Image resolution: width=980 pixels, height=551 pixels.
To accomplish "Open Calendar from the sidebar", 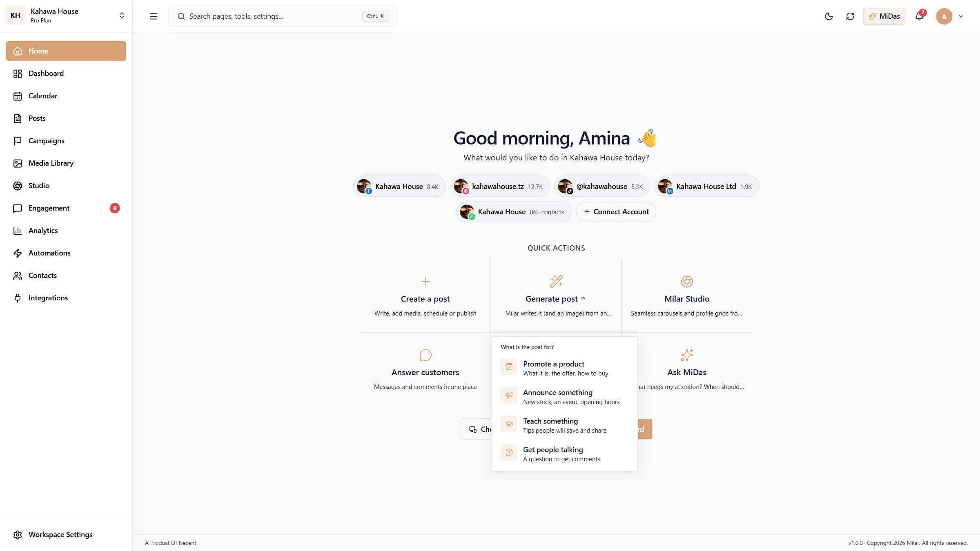I will pyautogui.click(x=66, y=96).
